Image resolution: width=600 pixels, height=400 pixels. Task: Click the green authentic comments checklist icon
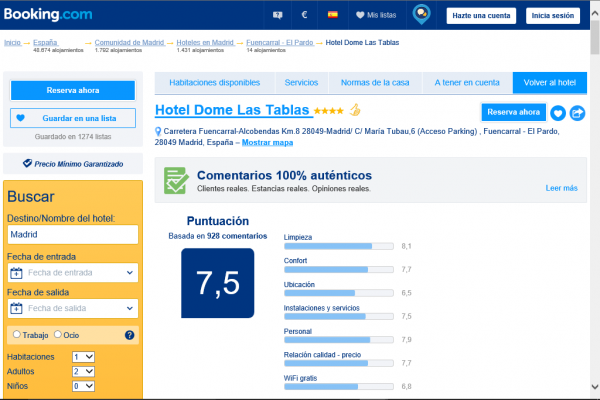point(176,180)
